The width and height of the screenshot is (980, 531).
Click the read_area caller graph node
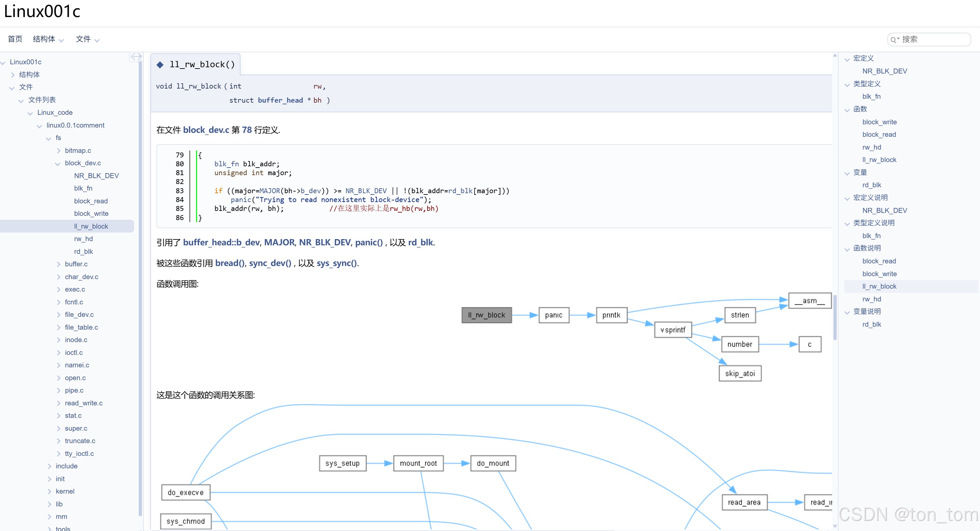click(x=745, y=502)
